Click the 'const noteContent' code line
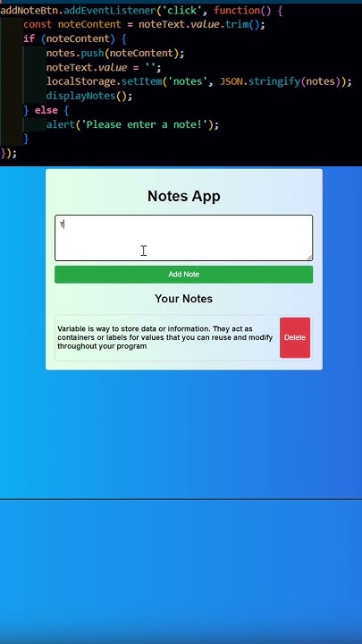362x644 pixels. tap(145, 25)
